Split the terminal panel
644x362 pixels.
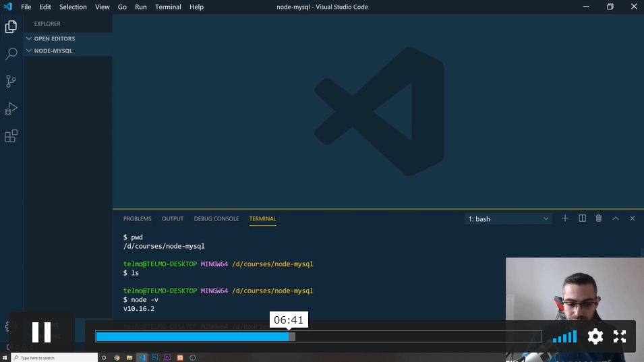pos(583,218)
